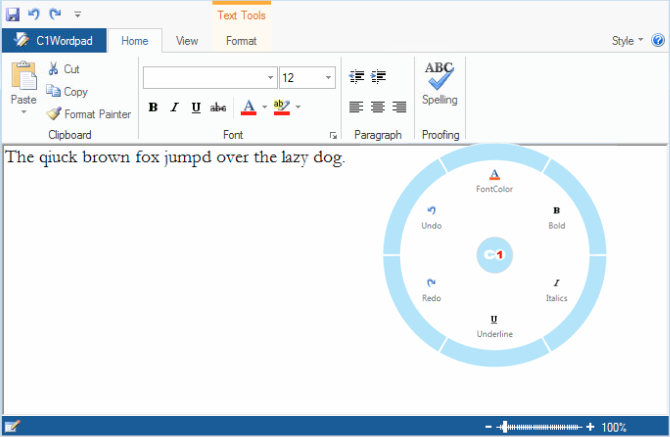The height and width of the screenshot is (437, 670).
Task: Click the Save icon in quick access toolbar
Action: tap(12, 15)
